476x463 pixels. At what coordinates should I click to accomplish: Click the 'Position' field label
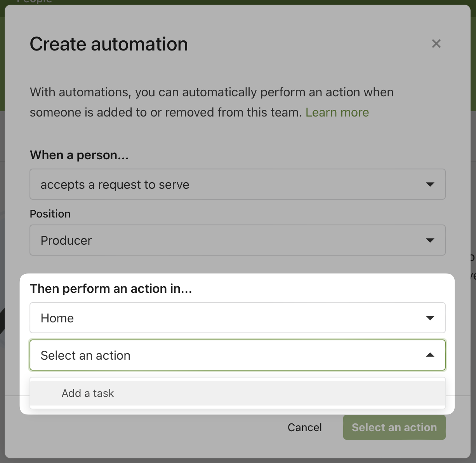click(x=50, y=214)
